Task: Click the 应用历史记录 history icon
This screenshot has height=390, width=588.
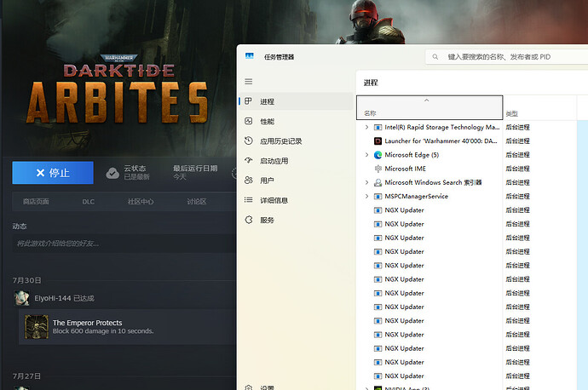Action: pyautogui.click(x=248, y=141)
